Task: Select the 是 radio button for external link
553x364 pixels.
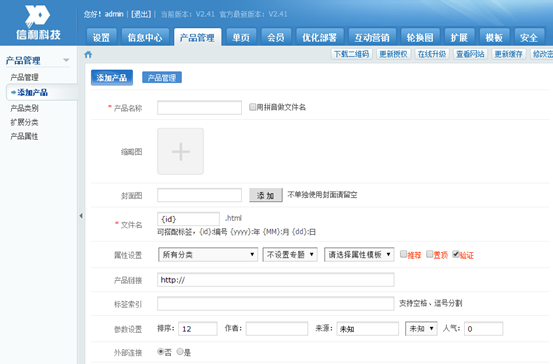Action: pyautogui.click(x=180, y=352)
